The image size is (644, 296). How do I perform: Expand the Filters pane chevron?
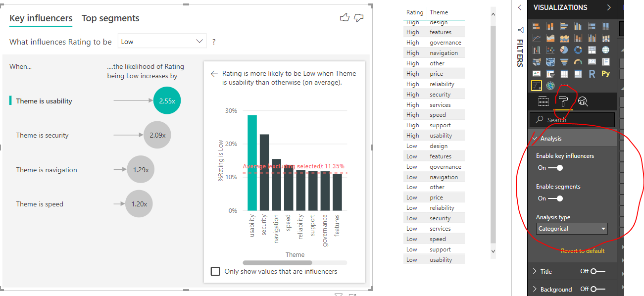point(519,7)
